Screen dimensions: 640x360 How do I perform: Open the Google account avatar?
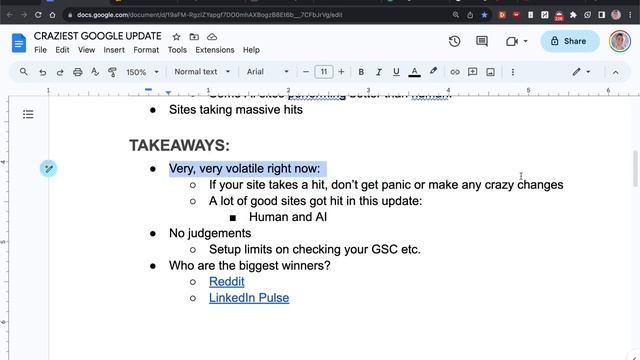[x=620, y=41]
